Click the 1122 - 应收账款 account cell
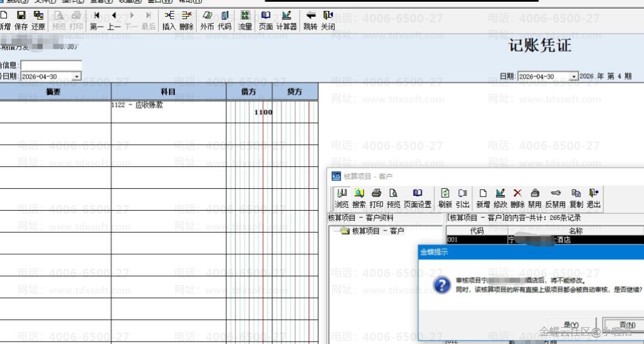This screenshot has width=644, height=344. tap(168, 111)
